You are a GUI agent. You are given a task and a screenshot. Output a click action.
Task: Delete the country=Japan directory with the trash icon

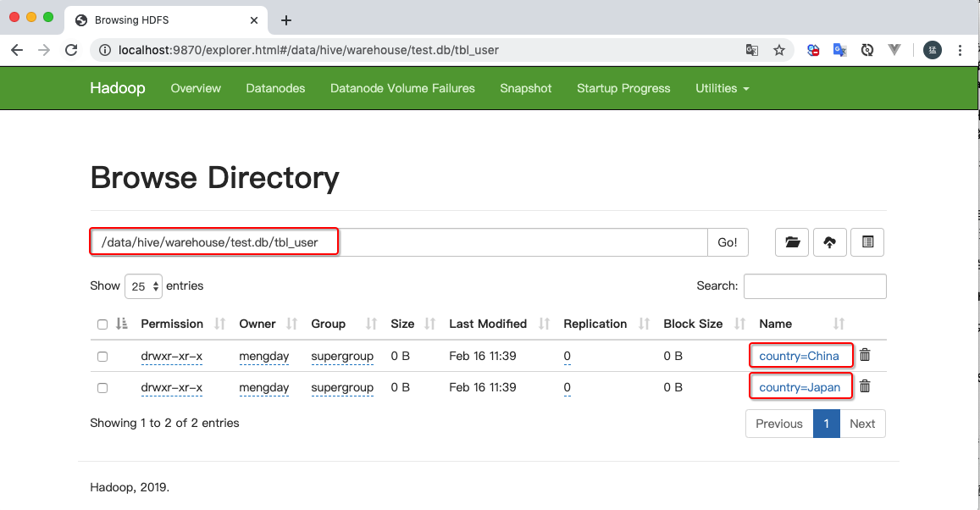(x=865, y=386)
